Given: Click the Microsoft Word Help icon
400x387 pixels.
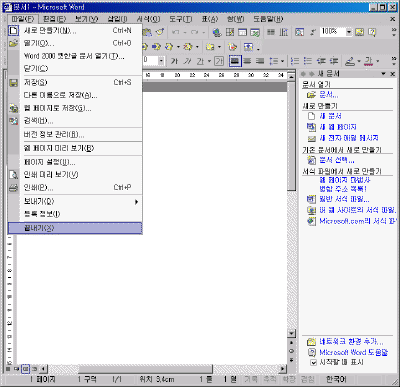Looking at the screenshot, I should click(x=311, y=352).
